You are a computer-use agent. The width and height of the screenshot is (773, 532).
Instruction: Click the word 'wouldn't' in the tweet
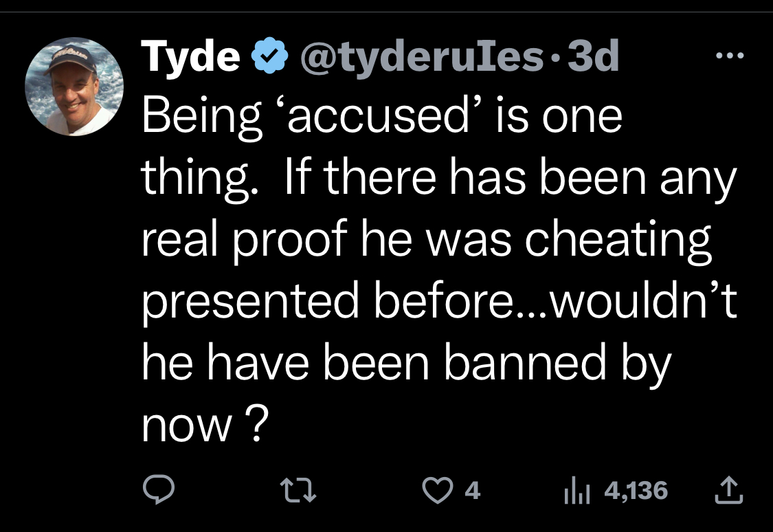[643, 300]
